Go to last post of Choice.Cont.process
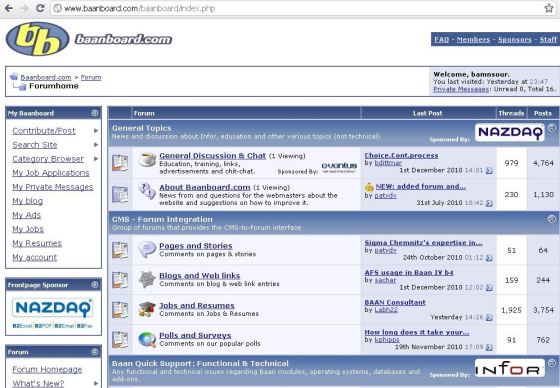Viewport: 560px width, 388px height. click(489, 171)
